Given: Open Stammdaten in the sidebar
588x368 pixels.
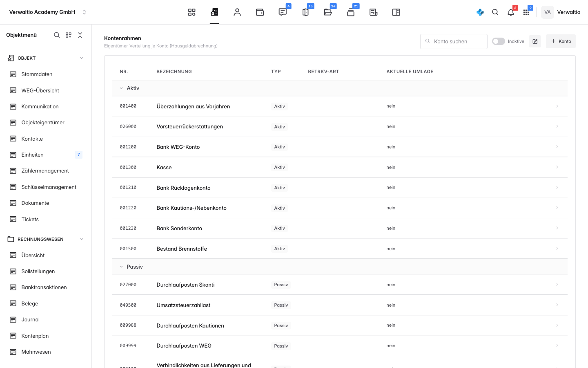Looking at the screenshot, I should click(x=37, y=74).
